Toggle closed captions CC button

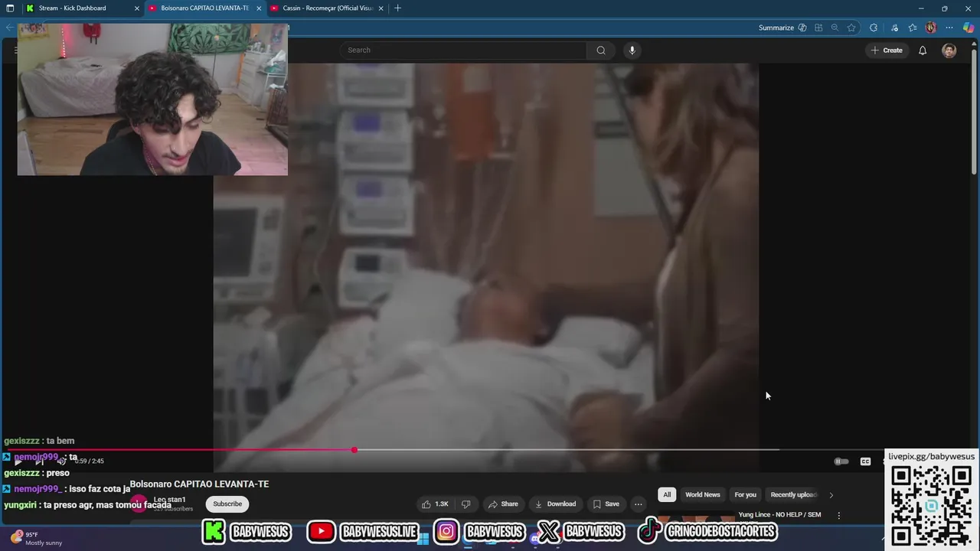click(x=865, y=461)
